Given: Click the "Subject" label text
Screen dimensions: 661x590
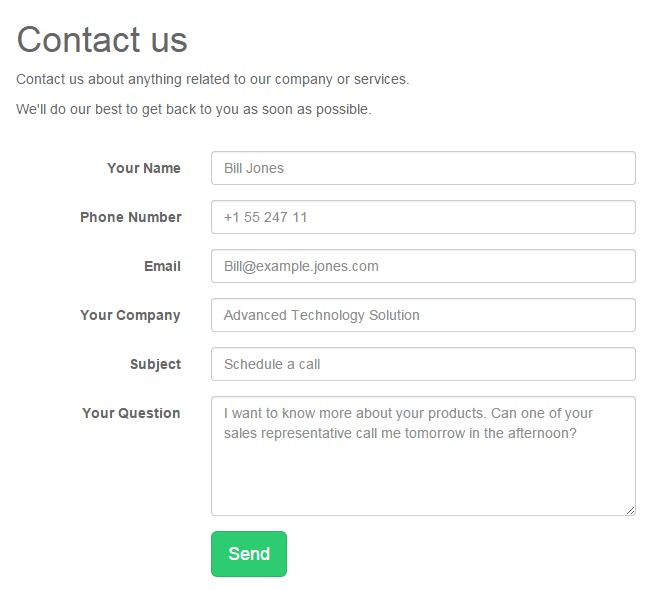Looking at the screenshot, I should (x=155, y=364).
